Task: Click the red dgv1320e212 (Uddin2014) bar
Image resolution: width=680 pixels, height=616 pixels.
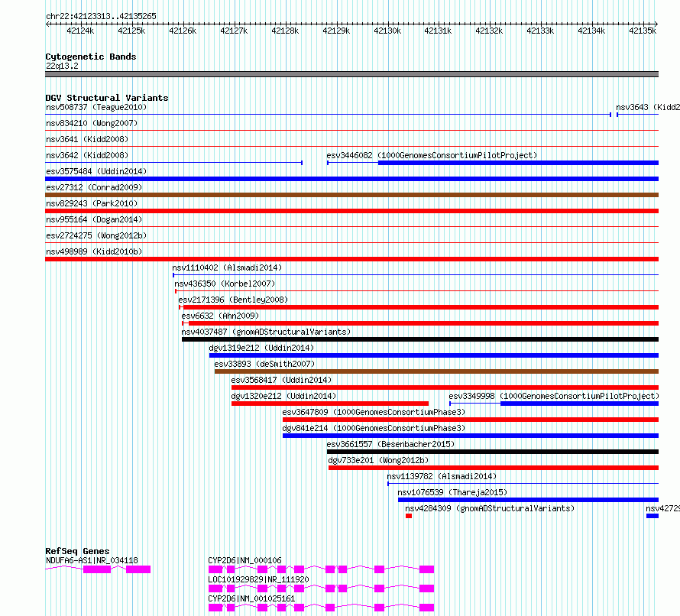Action: coord(330,404)
